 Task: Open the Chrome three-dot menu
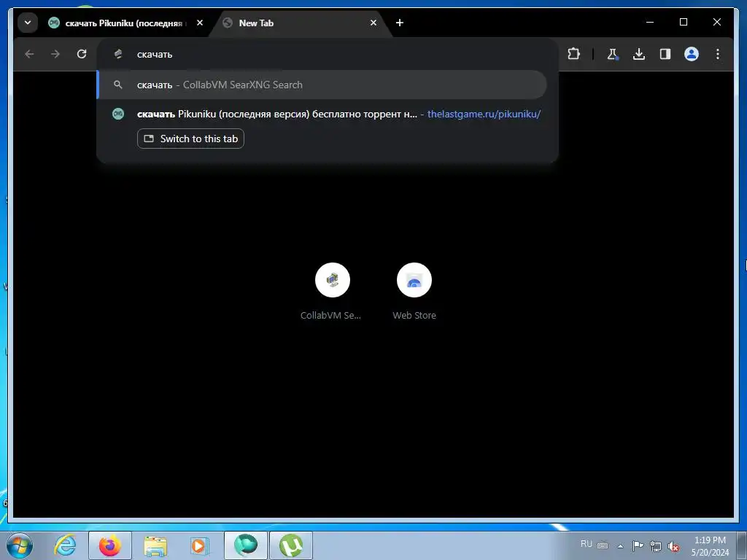[x=718, y=54]
